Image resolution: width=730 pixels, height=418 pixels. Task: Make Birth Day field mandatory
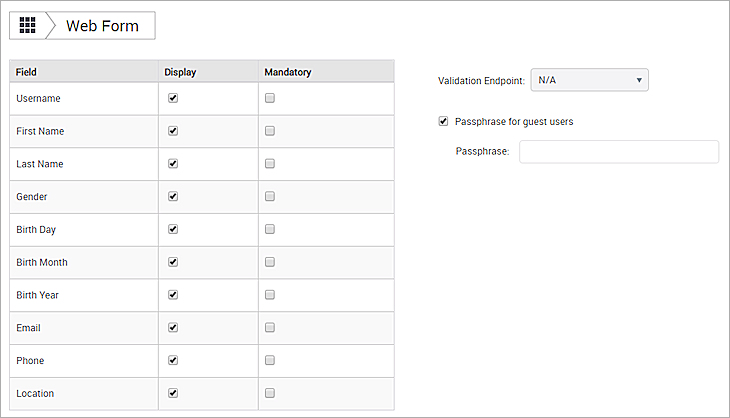click(x=270, y=229)
